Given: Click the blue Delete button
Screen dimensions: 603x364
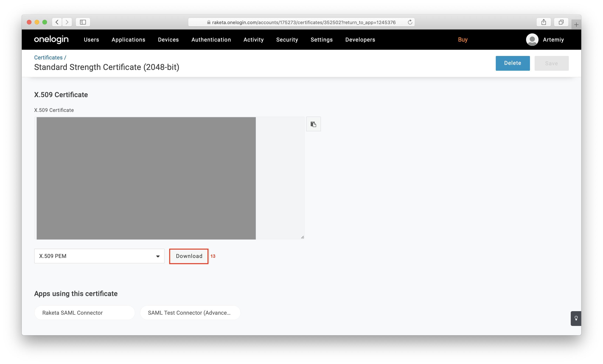Looking at the screenshot, I should point(512,63).
